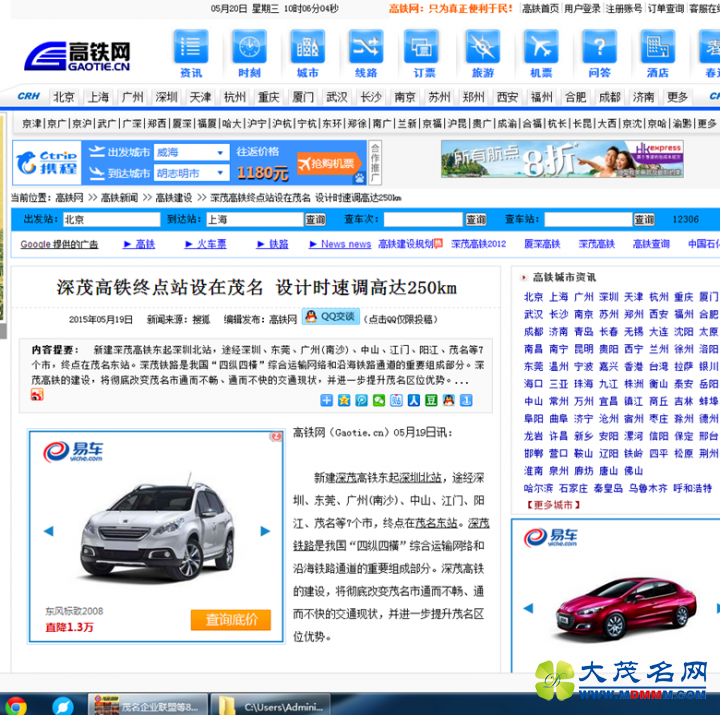Viewport: 720px width, 715px height.
Task: Select 武广 line in lines row
Action: (x=107, y=124)
